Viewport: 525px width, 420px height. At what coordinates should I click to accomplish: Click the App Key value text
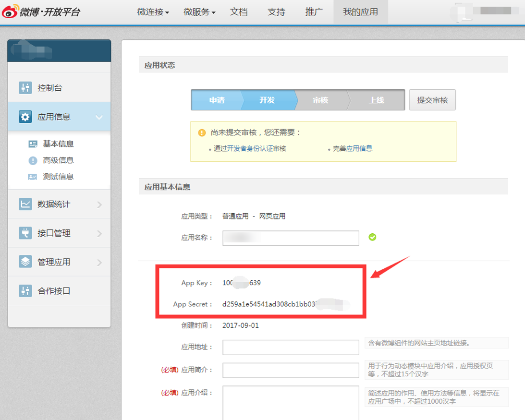pyautogui.click(x=242, y=283)
